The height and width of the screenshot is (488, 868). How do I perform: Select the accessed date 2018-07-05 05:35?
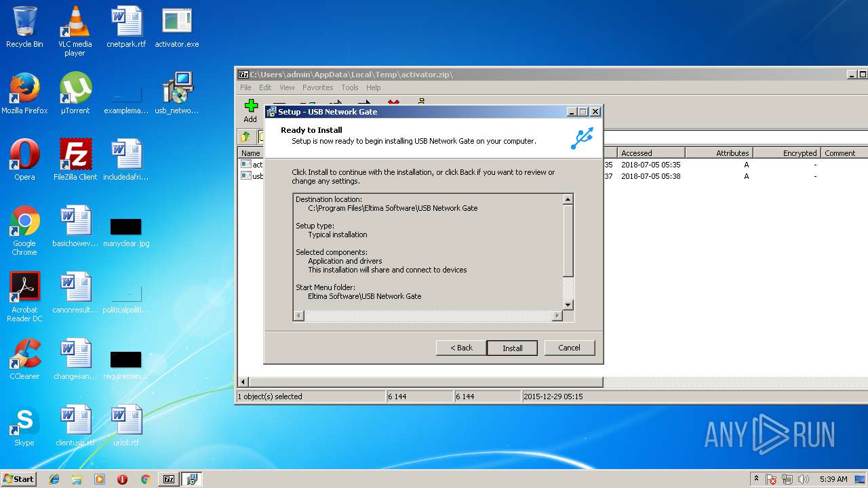(650, 165)
